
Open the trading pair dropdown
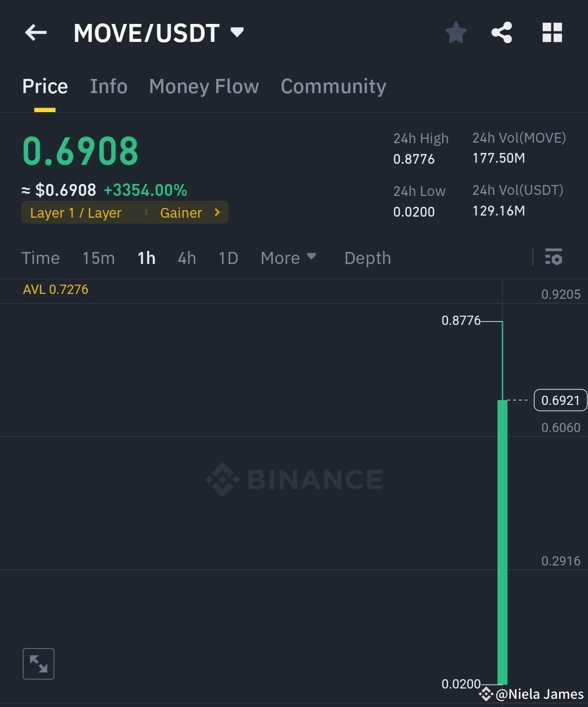[237, 33]
